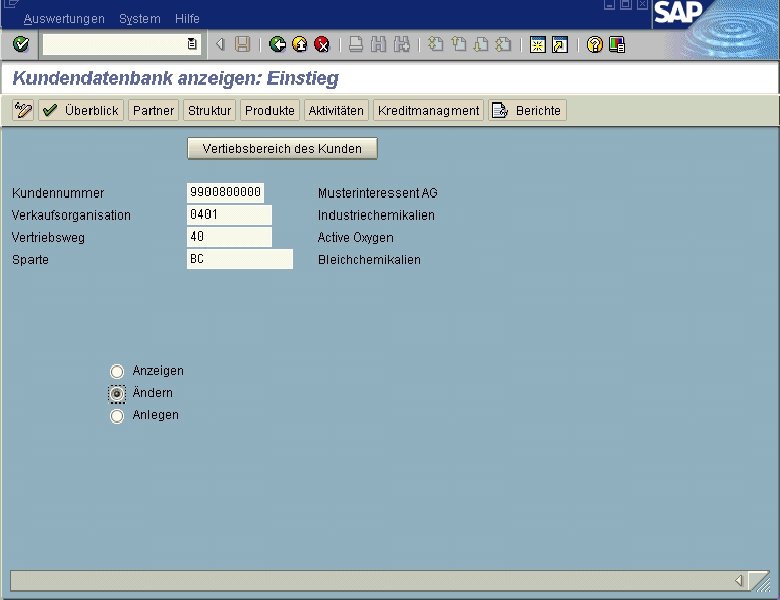Click the Print icon
780x600 pixels.
tap(356, 45)
